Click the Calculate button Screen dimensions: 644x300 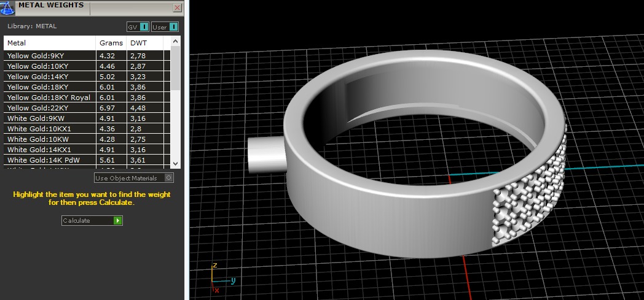point(92,220)
